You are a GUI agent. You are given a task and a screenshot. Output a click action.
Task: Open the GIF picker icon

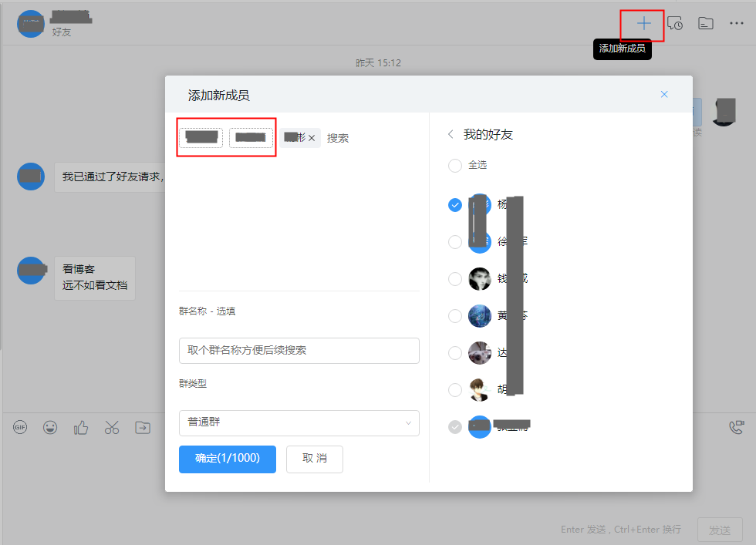pos(20,427)
